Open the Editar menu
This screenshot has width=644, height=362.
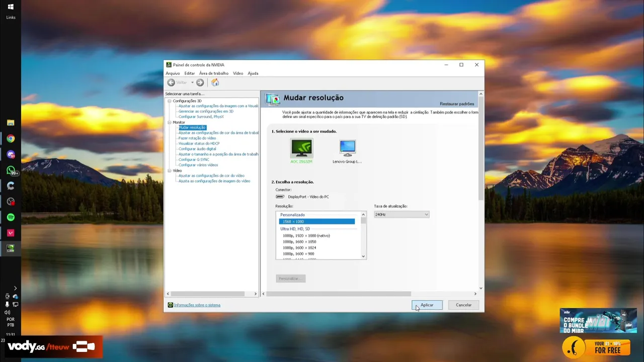[189, 73]
